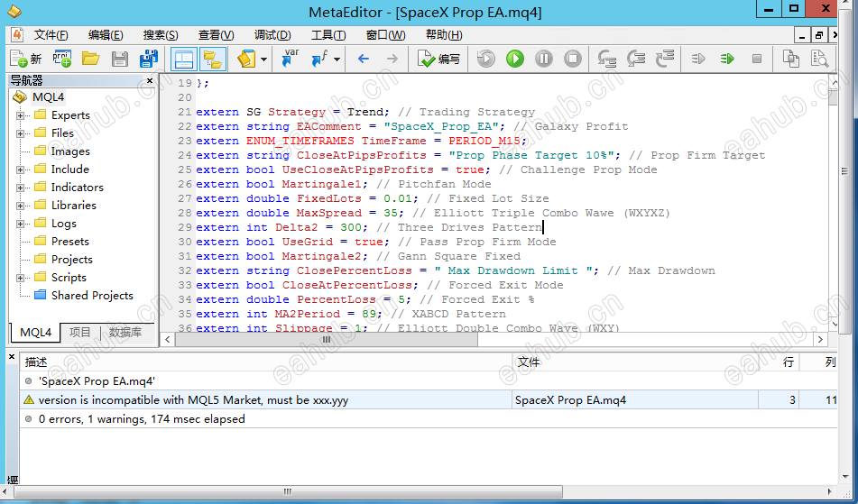Open the 查看(V) menu
858x504 pixels.
click(x=217, y=35)
